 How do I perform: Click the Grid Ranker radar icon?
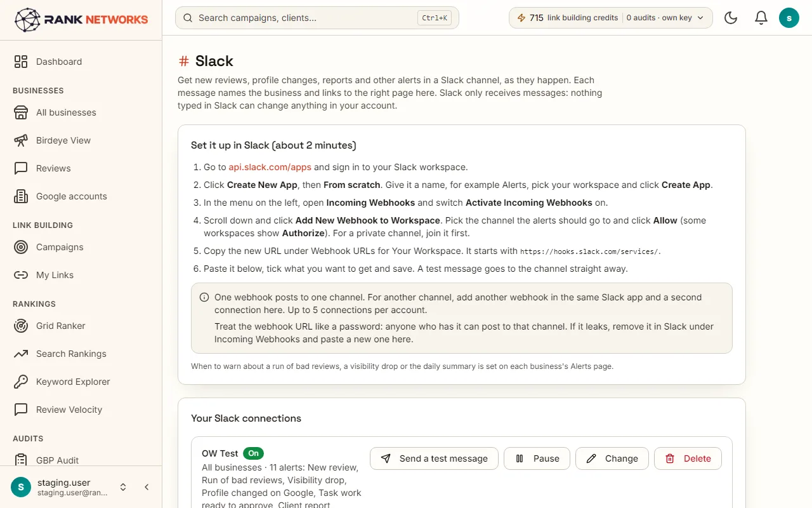click(21, 326)
